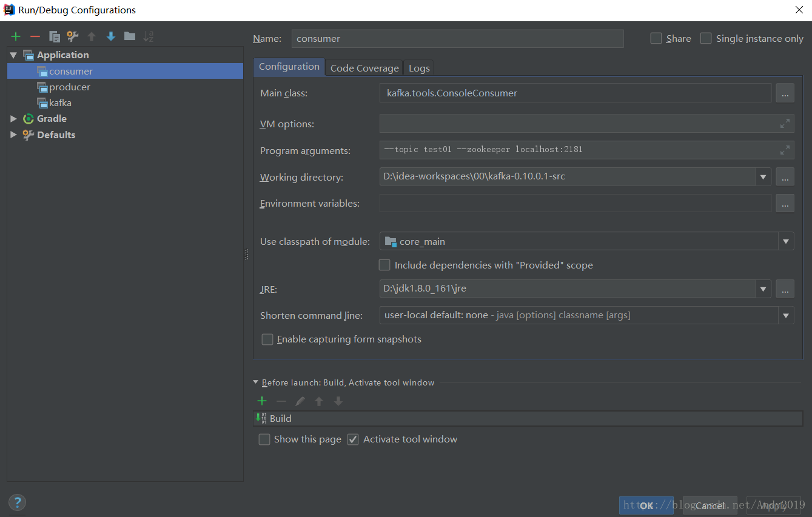Open Shorten command line dropdown
The height and width of the screenshot is (517, 812).
click(x=786, y=315)
